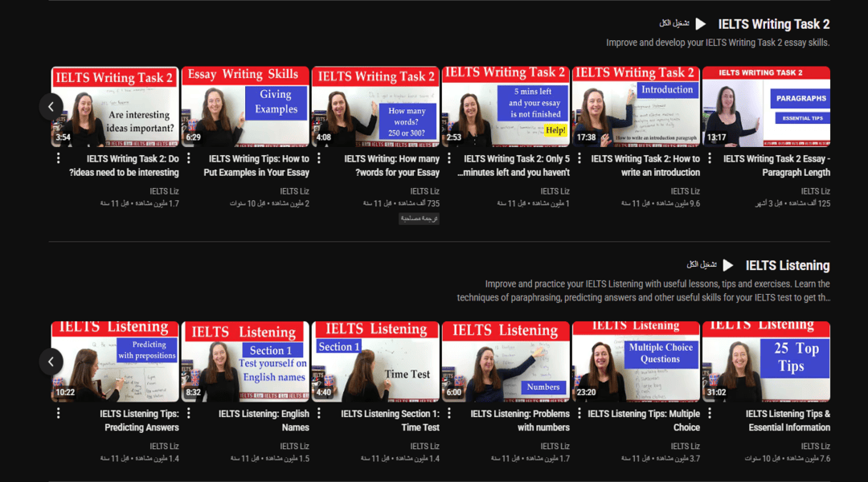868x482 pixels.
Task: Open the IELTS Listening playlist heading
Action: coord(787,265)
